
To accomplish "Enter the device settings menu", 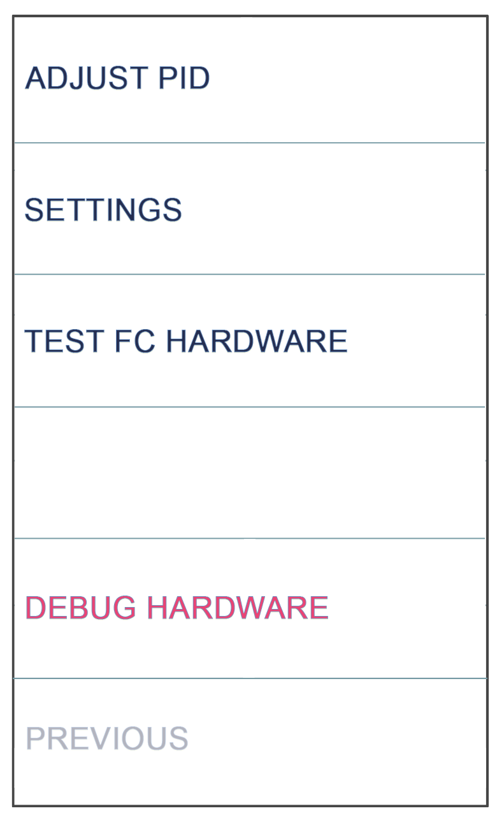I will (x=249, y=209).
